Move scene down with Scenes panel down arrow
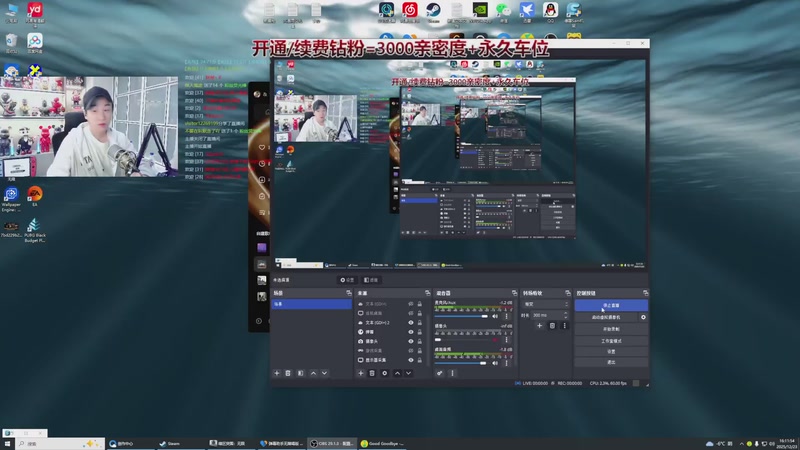 (x=324, y=373)
